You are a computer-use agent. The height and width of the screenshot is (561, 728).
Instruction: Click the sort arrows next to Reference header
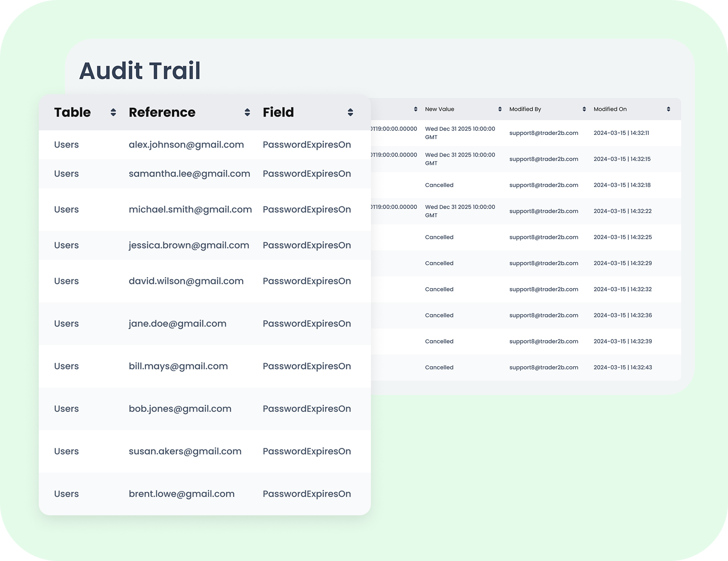(247, 112)
